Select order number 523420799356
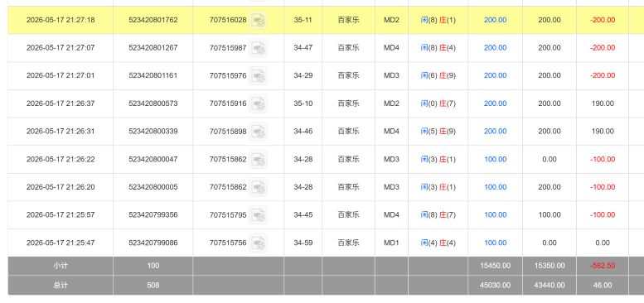 (153, 215)
